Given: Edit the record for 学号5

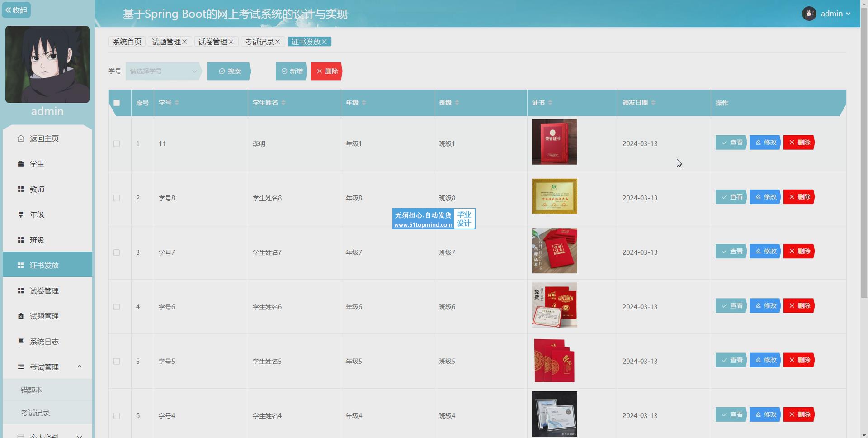Looking at the screenshot, I should 765,360.
